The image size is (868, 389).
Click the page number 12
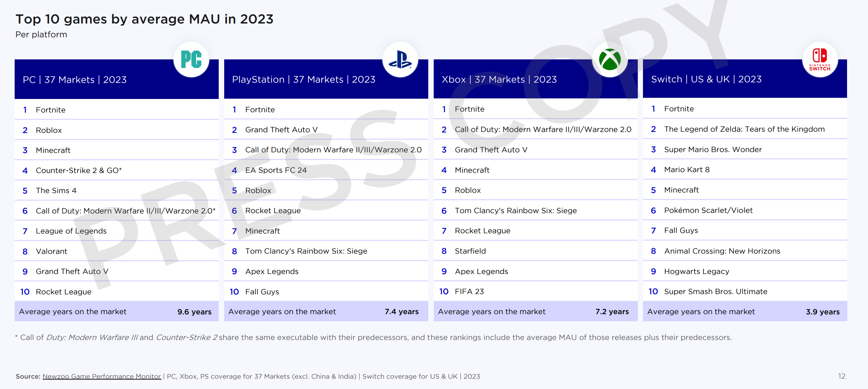coord(841,376)
